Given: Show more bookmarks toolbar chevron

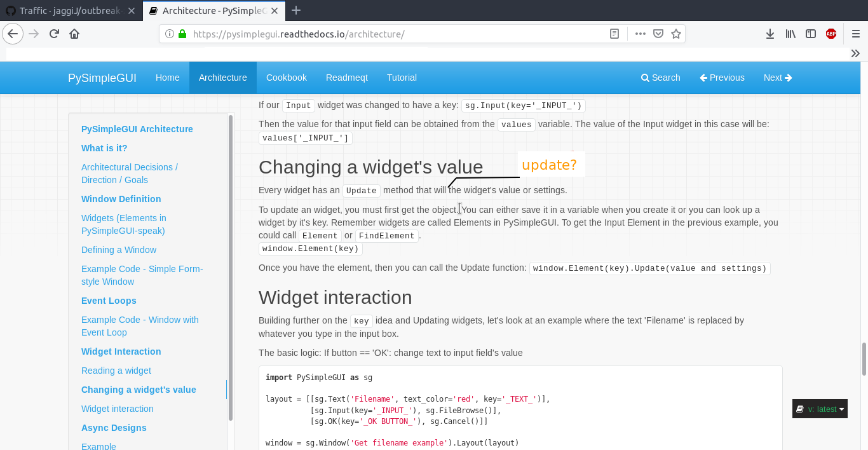Looking at the screenshot, I should coord(855,54).
